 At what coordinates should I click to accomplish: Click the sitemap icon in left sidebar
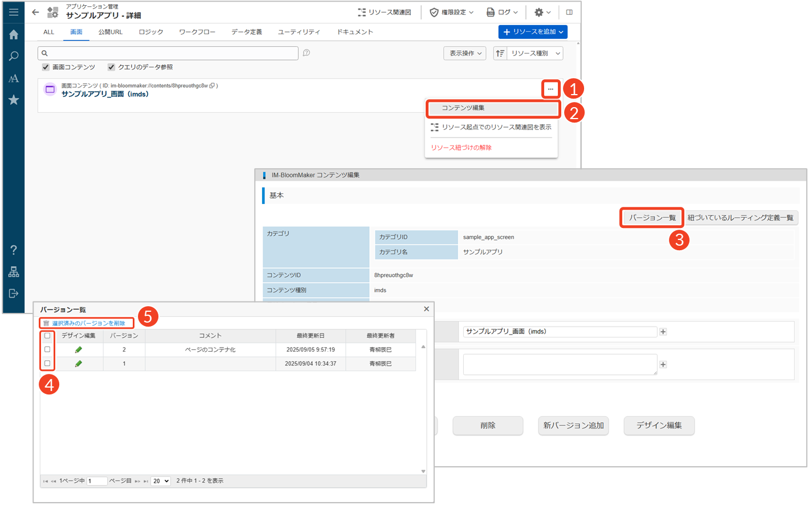point(14,272)
